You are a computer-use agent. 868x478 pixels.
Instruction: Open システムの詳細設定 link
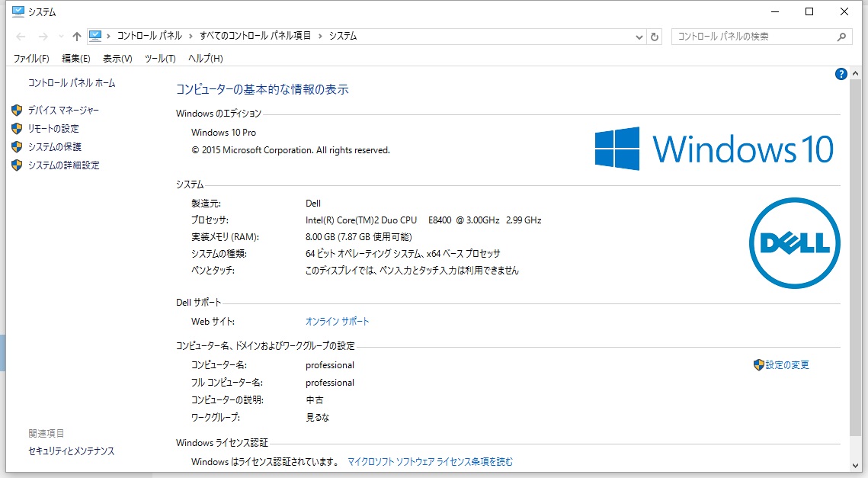64,165
